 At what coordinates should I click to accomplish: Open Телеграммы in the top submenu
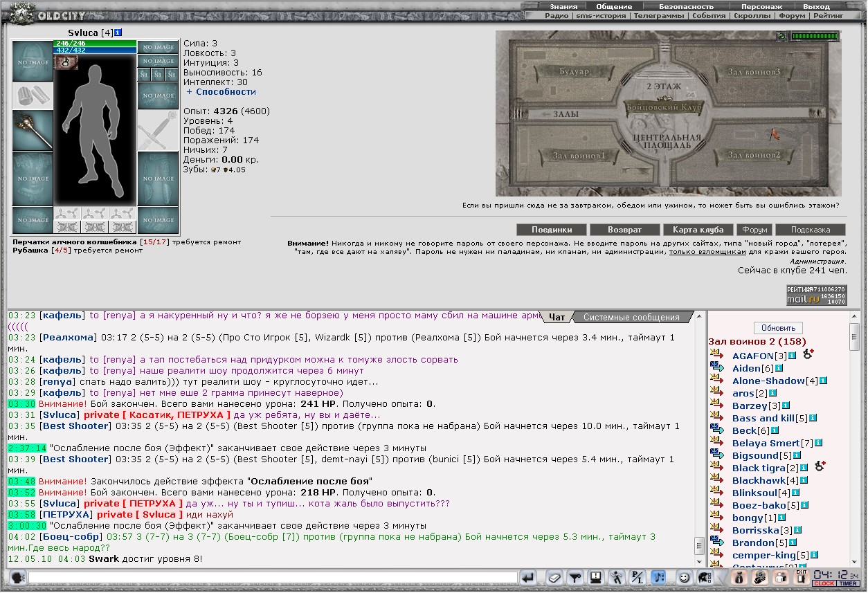658,15
